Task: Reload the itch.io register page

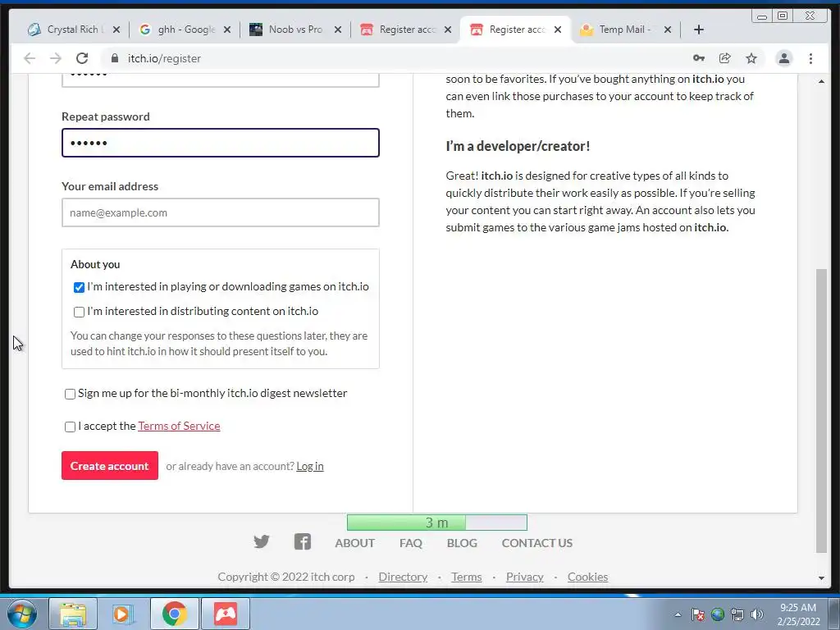Action: point(82,58)
